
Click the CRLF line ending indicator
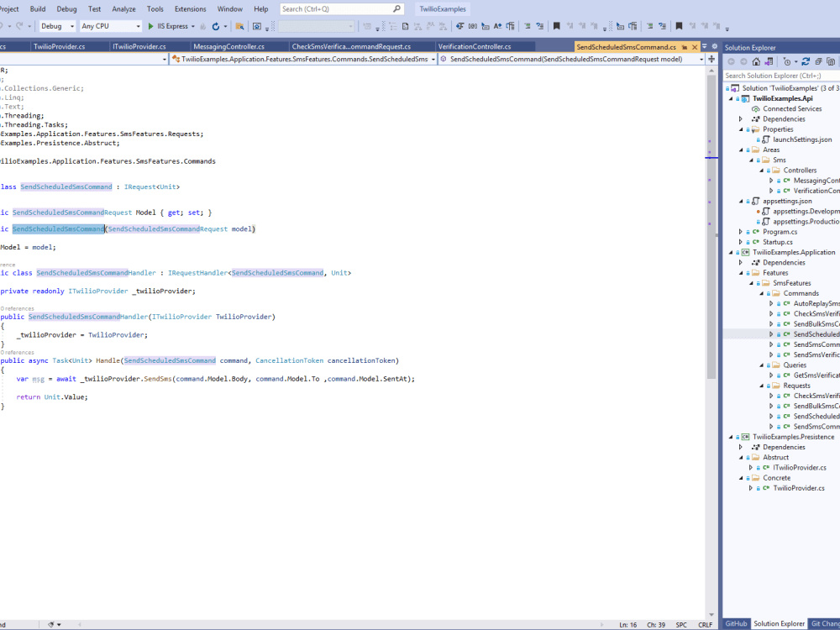point(706,625)
